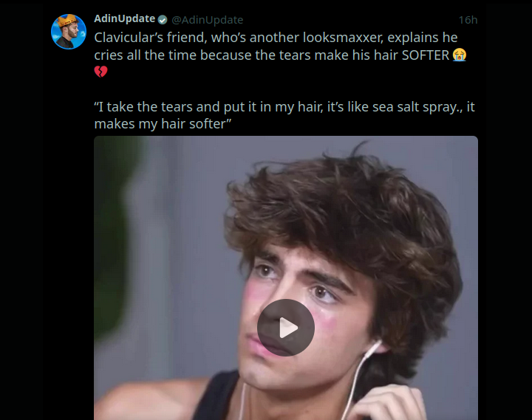Open the @AdinUpdate handle link
The height and width of the screenshot is (420, 532).
tap(207, 20)
